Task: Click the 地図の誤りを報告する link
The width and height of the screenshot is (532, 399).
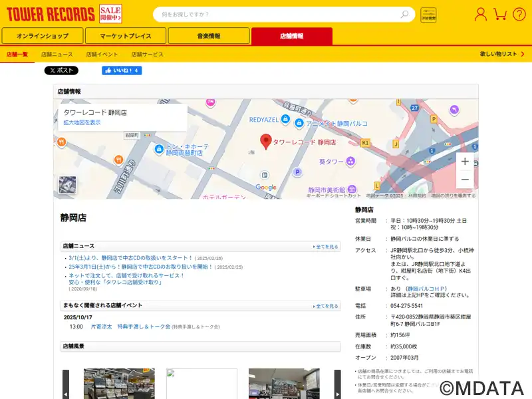Action: (454, 196)
